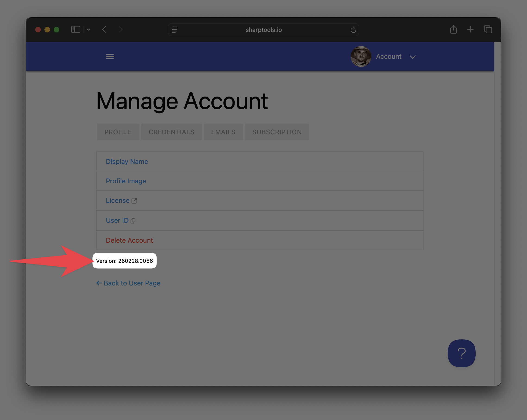Screen dimensions: 527x420
Task: Expand the Account dropdown chevron
Action: click(x=412, y=57)
